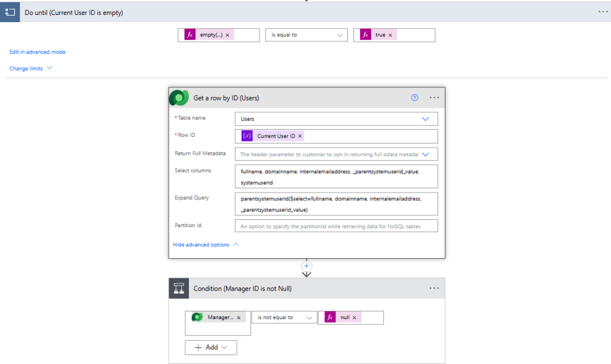Click the Add button in Condition
Viewport: 611px width, 364px height.
click(x=211, y=347)
